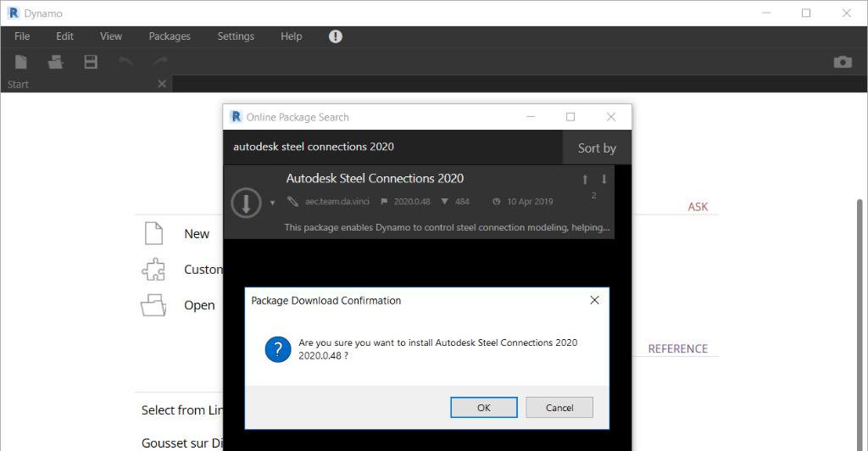Open the Settings menu

[236, 36]
